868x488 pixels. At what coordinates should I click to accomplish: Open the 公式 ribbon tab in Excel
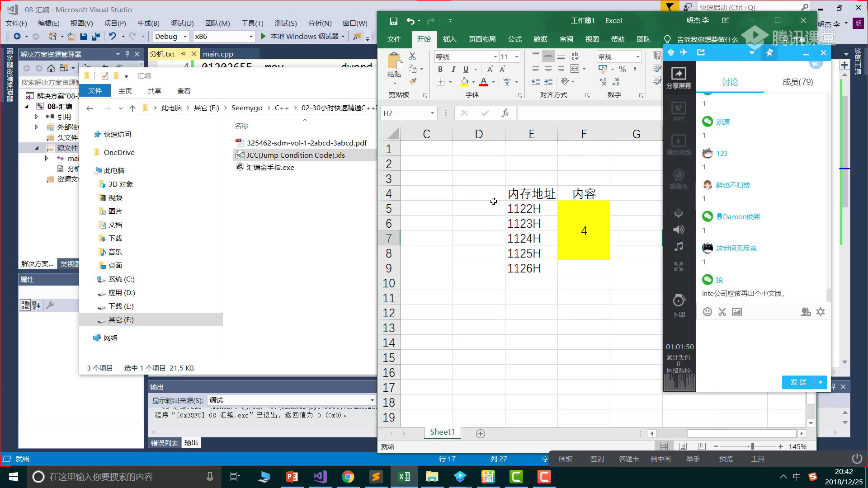(514, 39)
